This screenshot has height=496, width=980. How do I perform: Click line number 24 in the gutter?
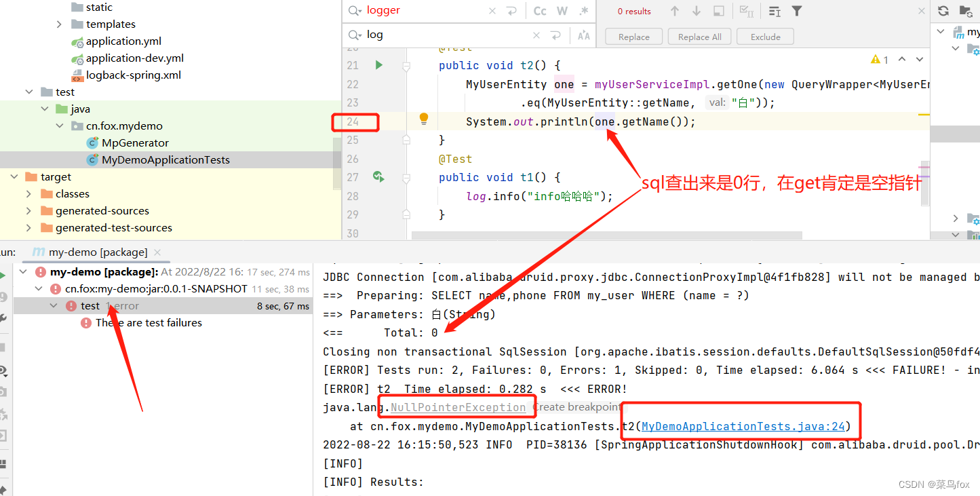click(x=352, y=121)
